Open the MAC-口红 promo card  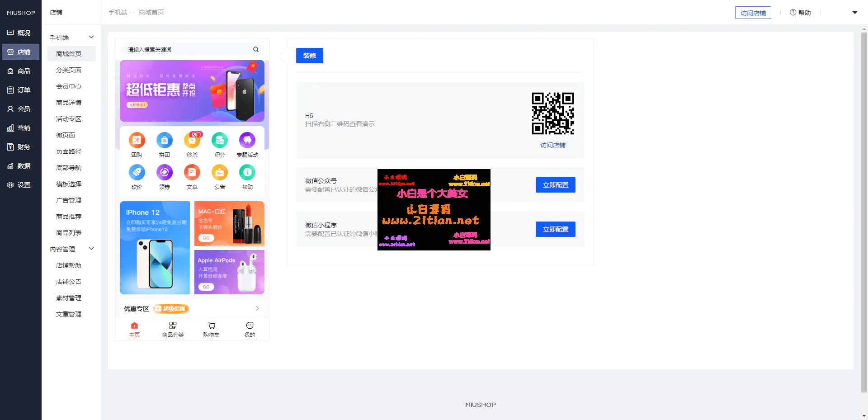pos(229,223)
